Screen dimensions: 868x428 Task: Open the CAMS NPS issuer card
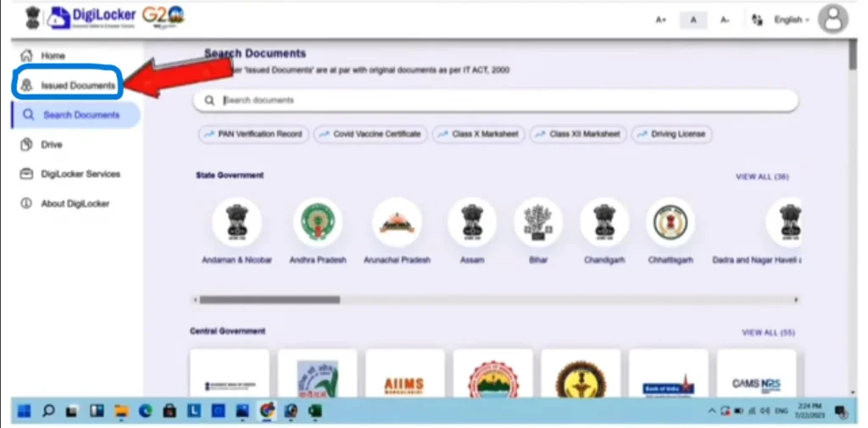click(756, 374)
